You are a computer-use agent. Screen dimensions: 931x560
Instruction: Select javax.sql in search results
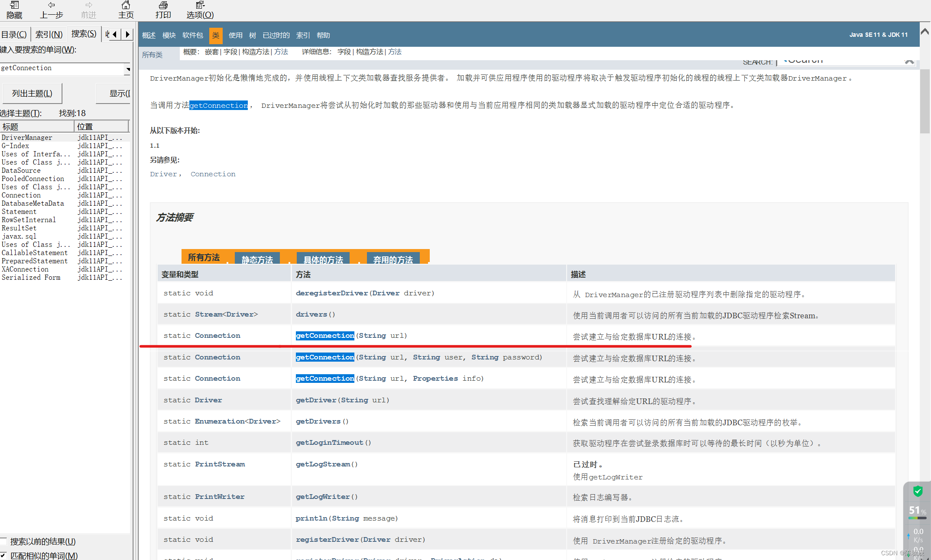point(19,236)
